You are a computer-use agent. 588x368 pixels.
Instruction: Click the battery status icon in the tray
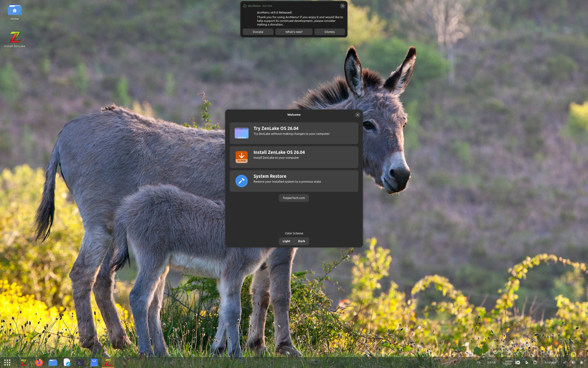[x=581, y=362]
